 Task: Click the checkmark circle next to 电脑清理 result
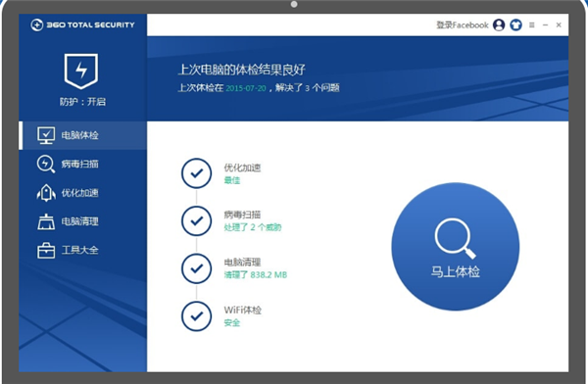click(197, 268)
